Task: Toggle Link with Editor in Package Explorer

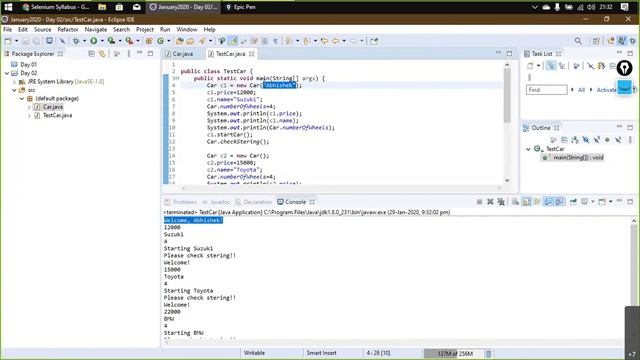Action: tap(102, 54)
